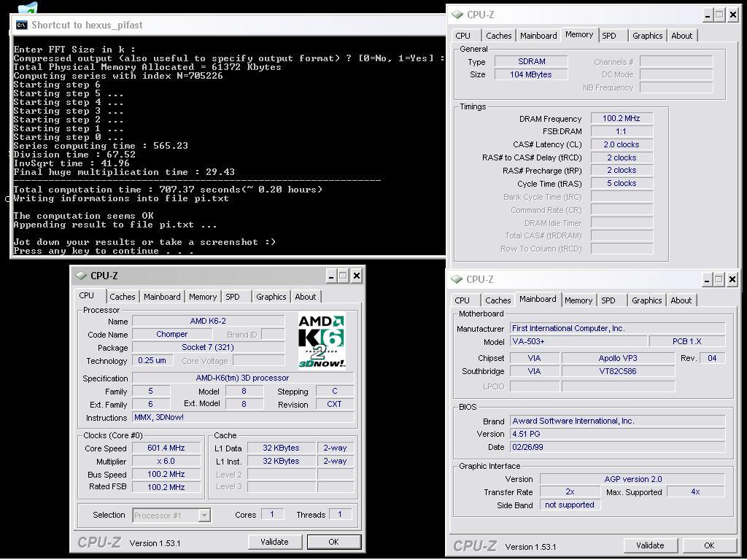Click OK in the CPU window

click(333, 542)
